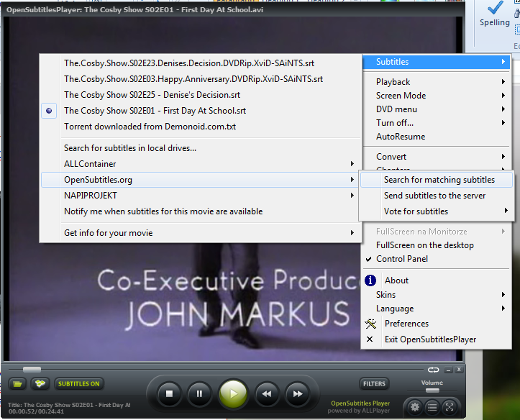
Task: Expand the Screen Mode submenu
Action: pos(436,96)
